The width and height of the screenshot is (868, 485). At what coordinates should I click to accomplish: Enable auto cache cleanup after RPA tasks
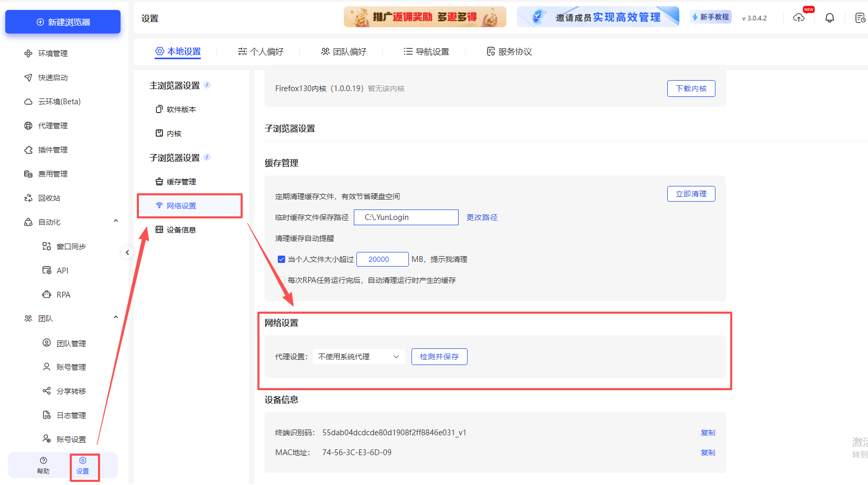point(281,280)
